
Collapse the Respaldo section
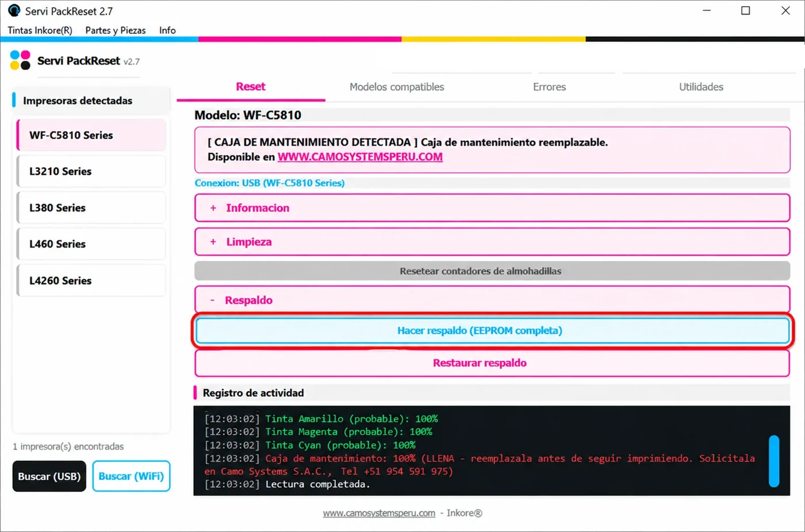click(492, 300)
